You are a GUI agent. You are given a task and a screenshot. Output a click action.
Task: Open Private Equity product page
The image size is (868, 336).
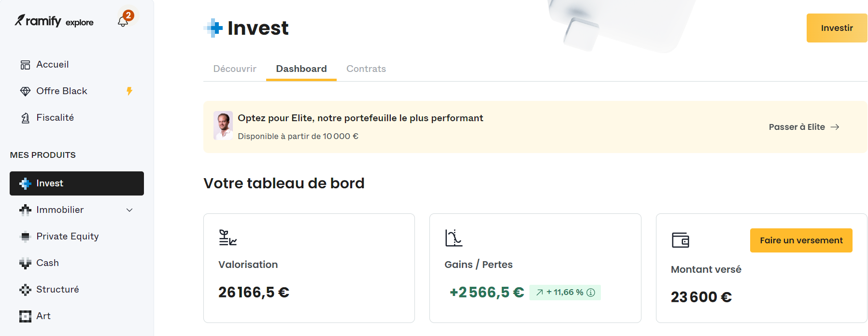pyautogui.click(x=67, y=237)
